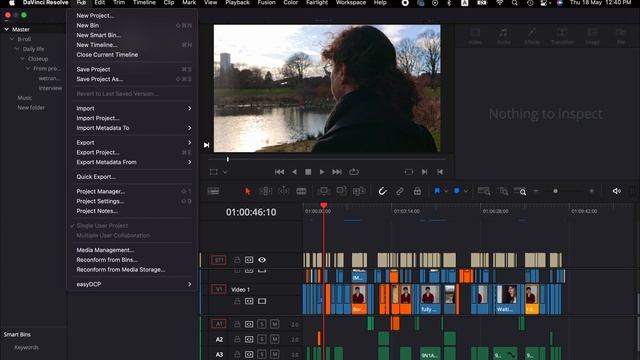Viewport: 640px width, 360px height.
Task: Jump to previous edit icon in viewer
Action: click(x=440, y=172)
